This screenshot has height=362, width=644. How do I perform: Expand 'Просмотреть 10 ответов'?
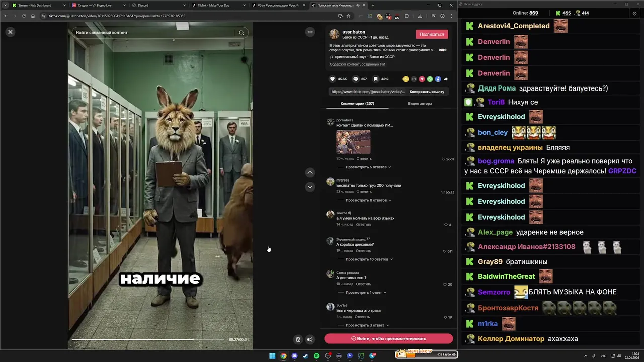[369, 259]
